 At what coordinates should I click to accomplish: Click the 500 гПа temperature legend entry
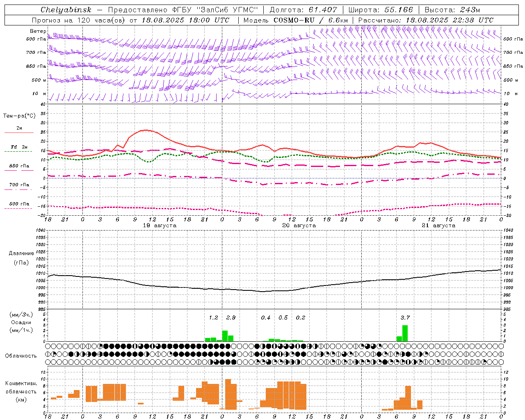pos(19,205)
